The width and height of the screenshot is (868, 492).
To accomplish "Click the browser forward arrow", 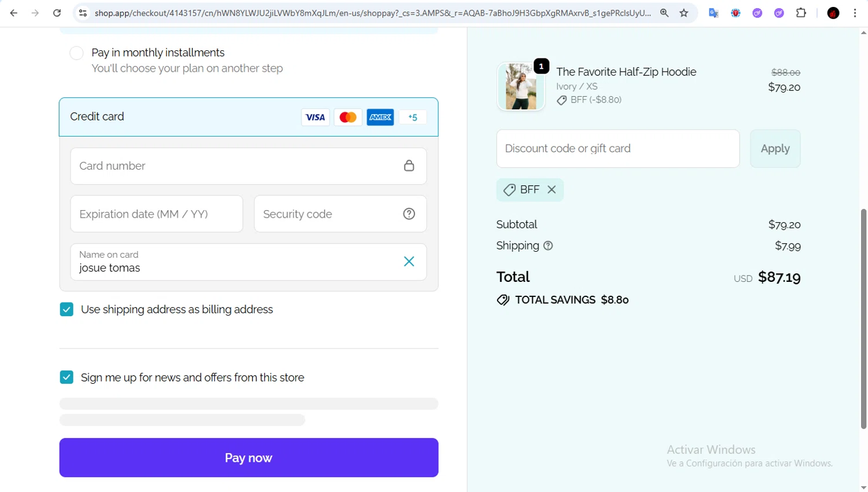I will pos(35,13).
